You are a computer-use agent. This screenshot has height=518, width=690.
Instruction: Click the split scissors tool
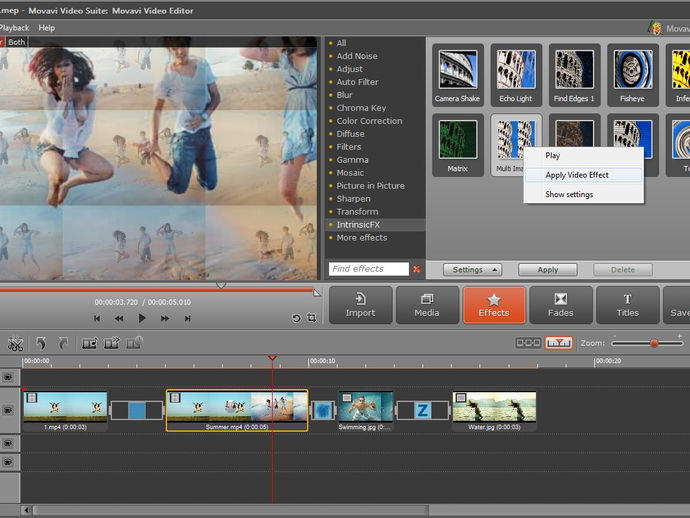(x=15, y=344)
